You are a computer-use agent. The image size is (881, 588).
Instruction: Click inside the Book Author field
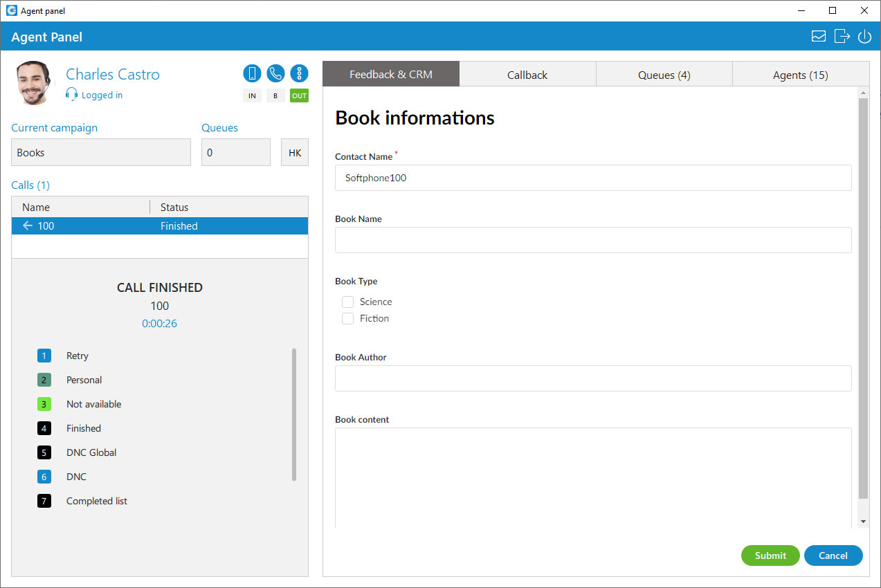point(593,378)
